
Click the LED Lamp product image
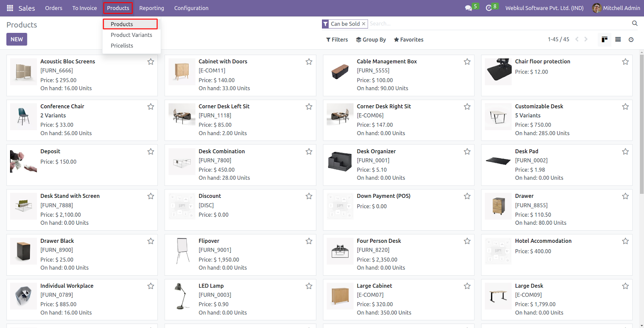click(182, 296)
